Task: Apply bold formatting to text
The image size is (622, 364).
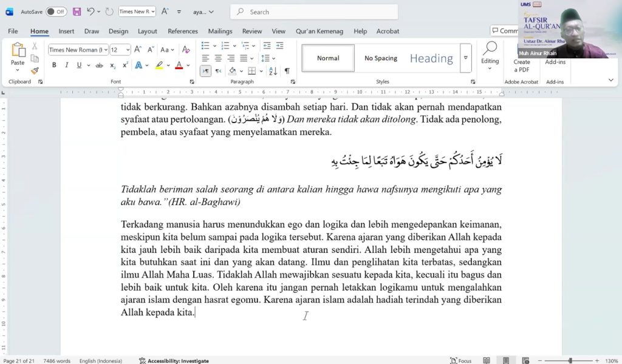Action: click(x=54, y=64)
